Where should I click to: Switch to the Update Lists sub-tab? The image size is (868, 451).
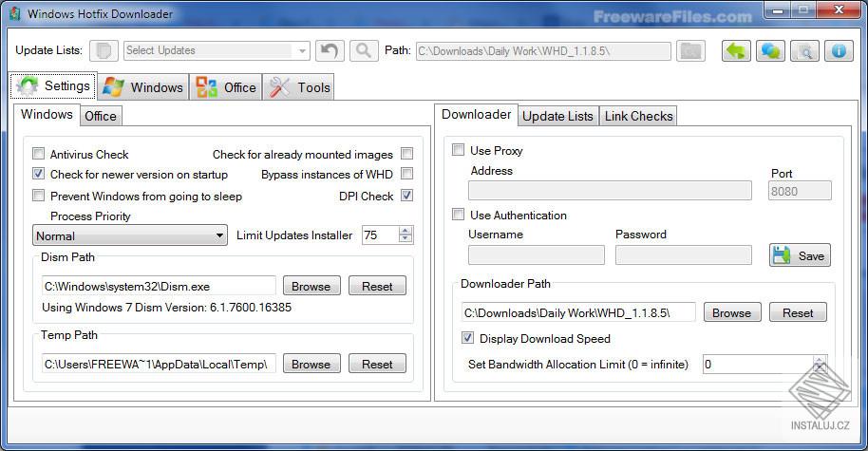point(558,116)
